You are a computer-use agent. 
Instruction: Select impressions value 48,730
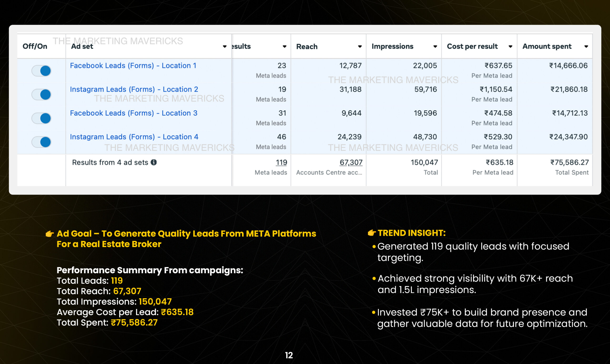[x=425, y=137]
